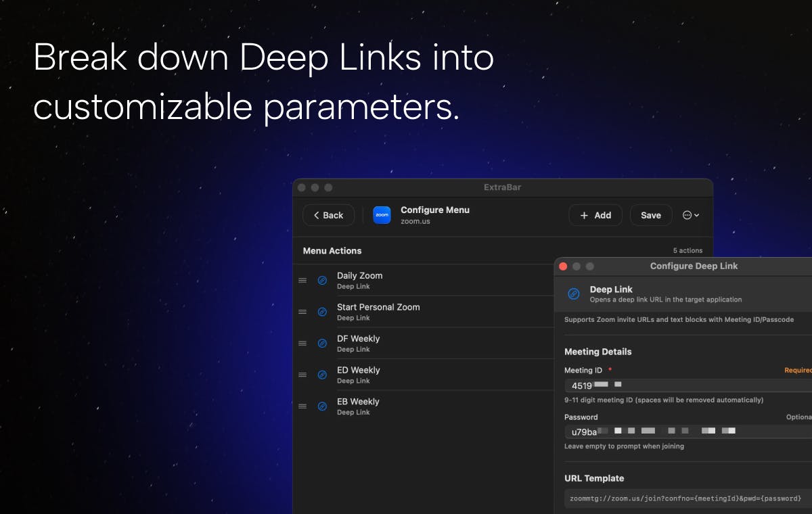This screenshot has width=812, height=514.
Task: Click drag handle icon beside Daily Zoom
Action: click(x=302, y=280)
